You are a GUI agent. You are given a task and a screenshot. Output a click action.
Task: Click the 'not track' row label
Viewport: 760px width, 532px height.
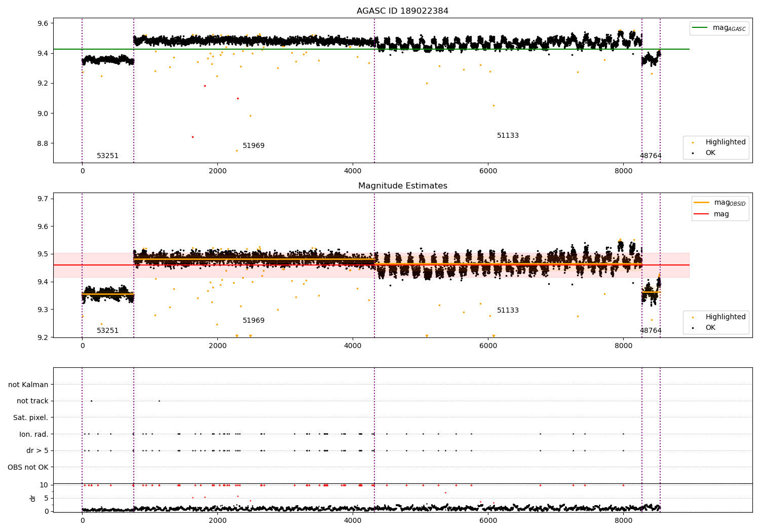[x=32, y=401]
